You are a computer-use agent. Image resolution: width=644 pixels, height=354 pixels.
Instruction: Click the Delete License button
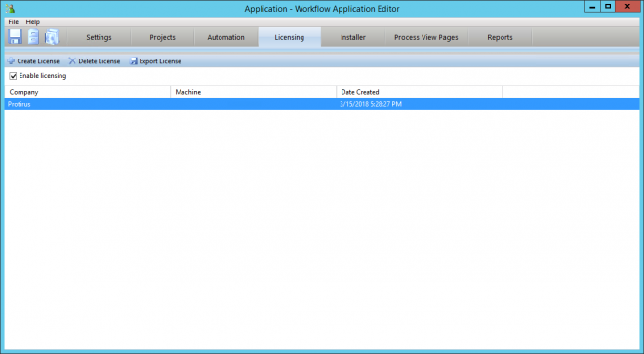(x=95, y=61)
